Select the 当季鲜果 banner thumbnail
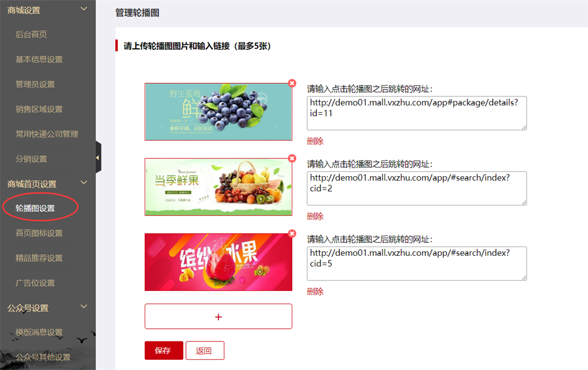The image size is (588, 370). tap(218, 187)
